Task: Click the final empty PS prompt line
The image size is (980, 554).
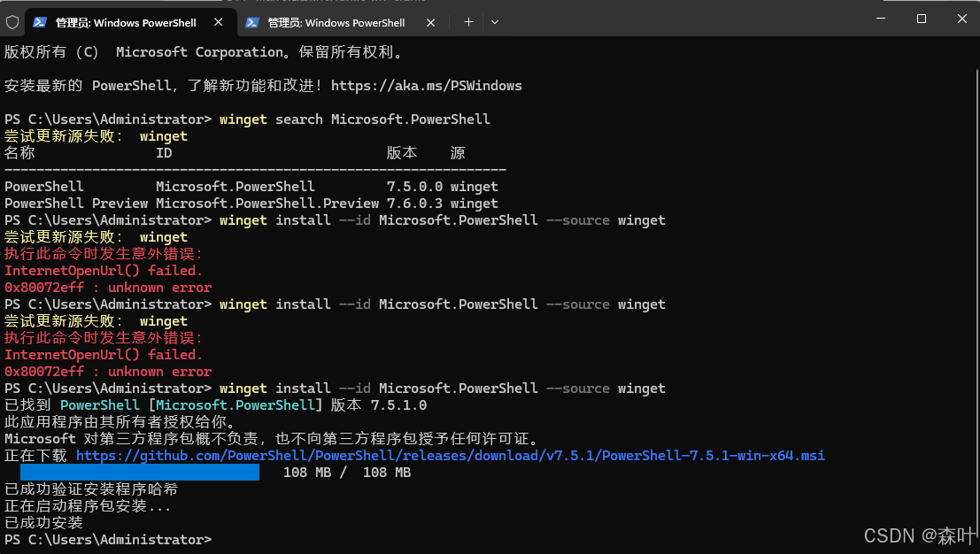Action: 108,540
